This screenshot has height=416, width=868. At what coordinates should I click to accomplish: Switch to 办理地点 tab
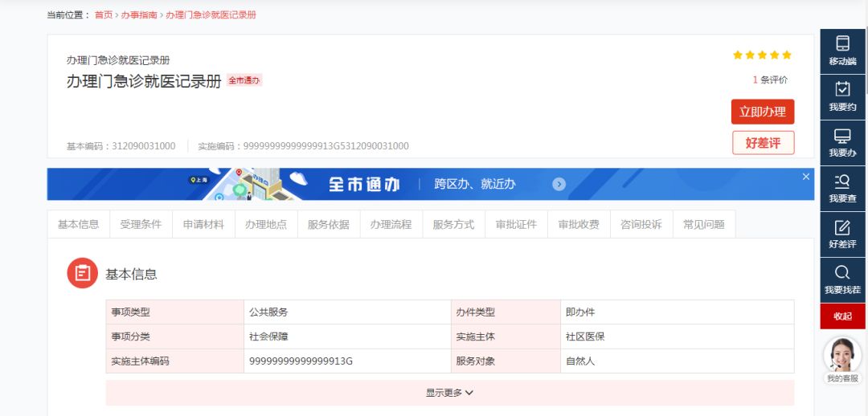(266, 225)
